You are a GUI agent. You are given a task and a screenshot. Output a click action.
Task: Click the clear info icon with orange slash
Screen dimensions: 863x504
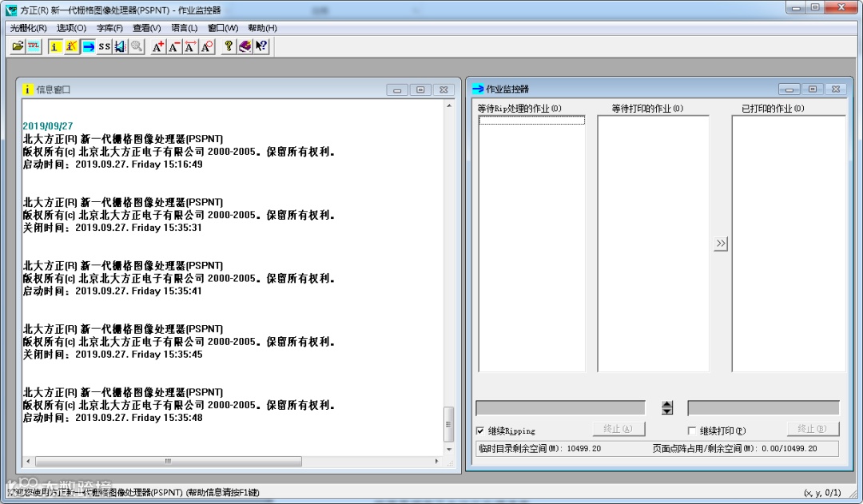coord(71,46)
